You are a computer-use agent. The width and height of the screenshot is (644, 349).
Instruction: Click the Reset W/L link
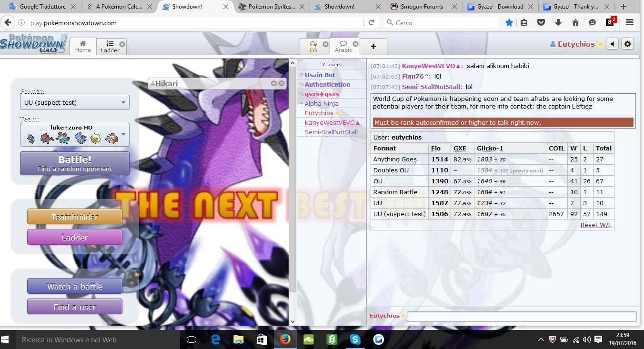click(x=596, y=225)
